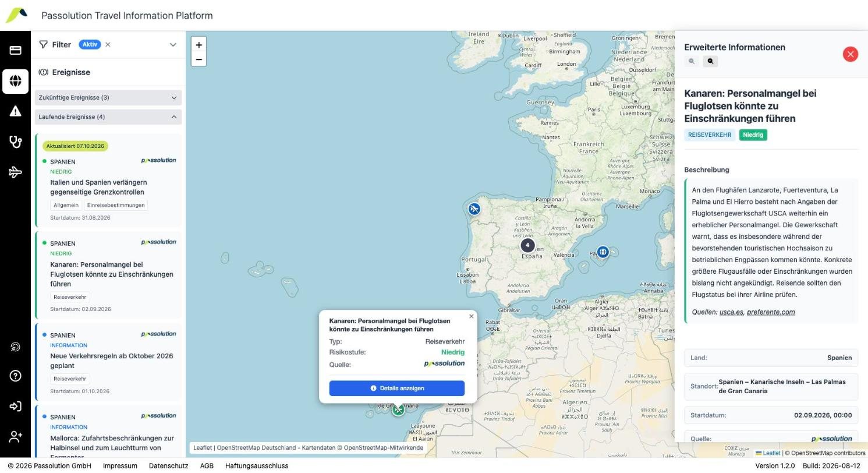Click the Leaflet attribution link at bottom right

pos(771,453)
